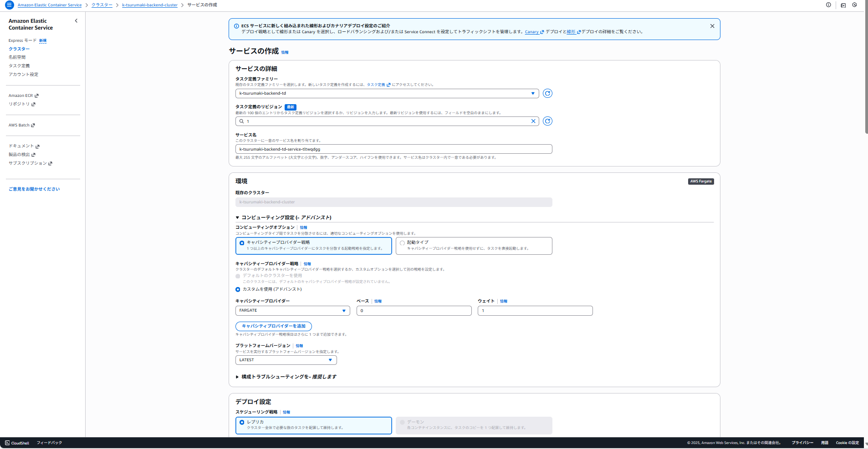Select キャパシティープロバイダー戦略 computing option
Viewport: 868px width, 449px height.
click(314, 246)
